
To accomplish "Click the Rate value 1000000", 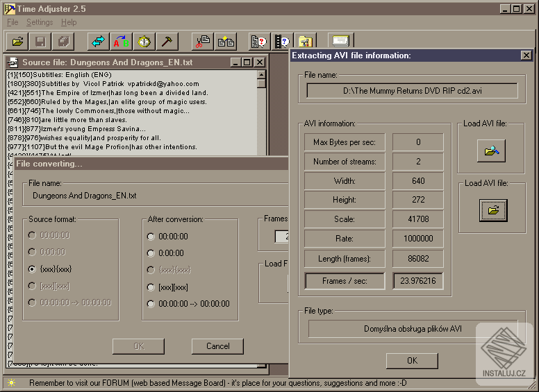I will tap(418, 239).
